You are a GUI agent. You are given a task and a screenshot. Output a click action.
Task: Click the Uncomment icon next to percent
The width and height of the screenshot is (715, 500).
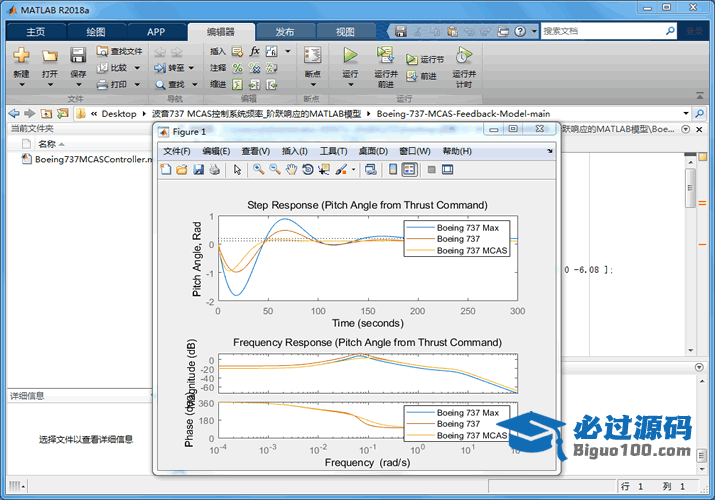[254, 68]
